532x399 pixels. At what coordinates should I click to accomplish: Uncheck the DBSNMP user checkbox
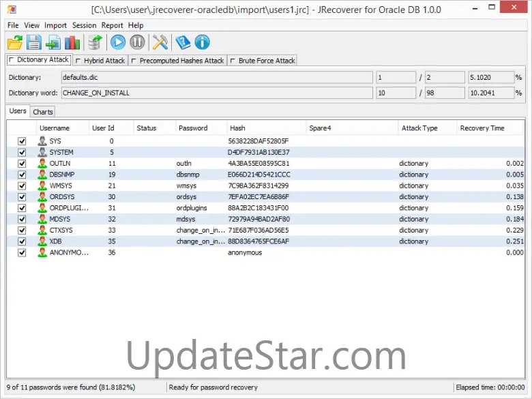click(22, 175)
